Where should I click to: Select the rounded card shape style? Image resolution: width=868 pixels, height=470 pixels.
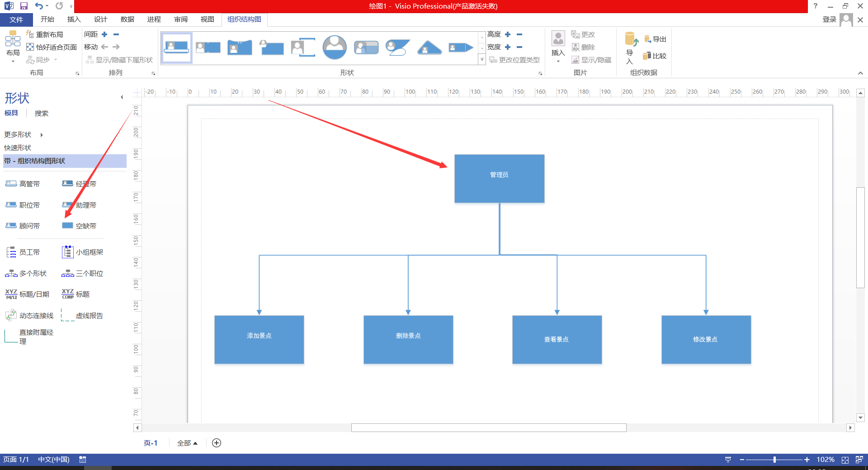(x=366, y=47)
